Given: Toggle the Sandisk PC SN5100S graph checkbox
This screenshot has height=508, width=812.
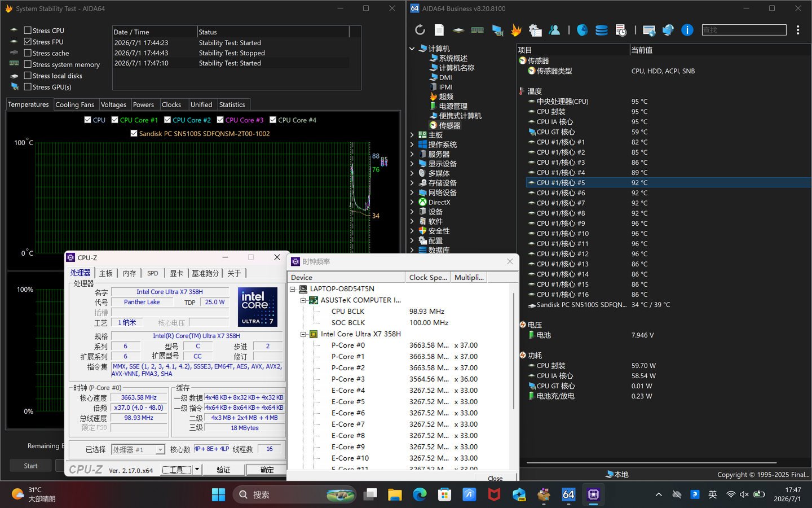Looking at the screenshot, I should tap(134, 133).
